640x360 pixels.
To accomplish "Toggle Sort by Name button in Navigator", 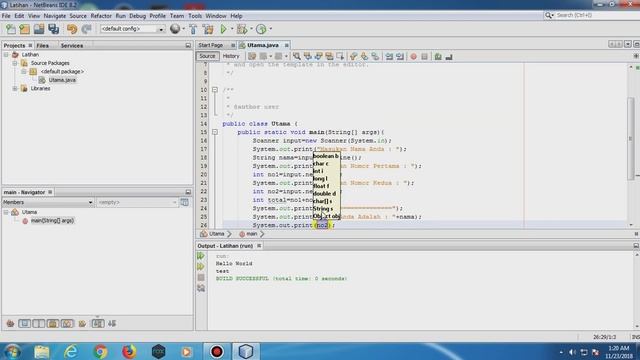I will pos(98,324).
